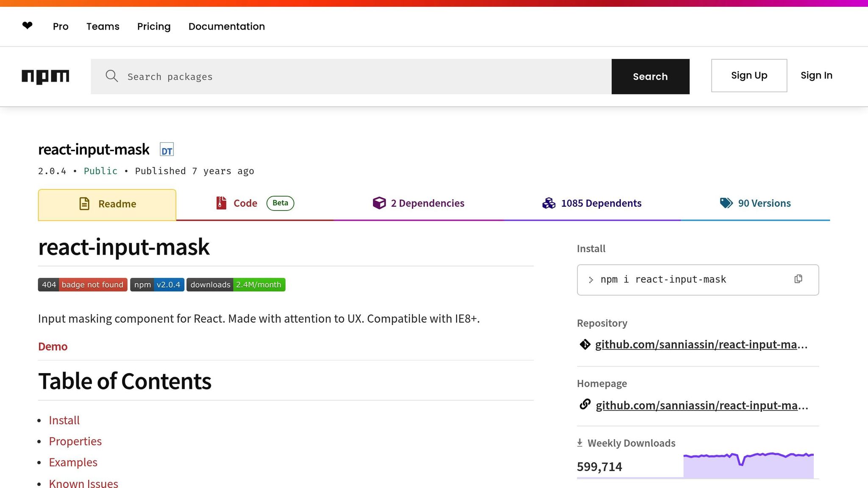Click the Sign In link
This screenshot has width=868, height=488.
816,75
